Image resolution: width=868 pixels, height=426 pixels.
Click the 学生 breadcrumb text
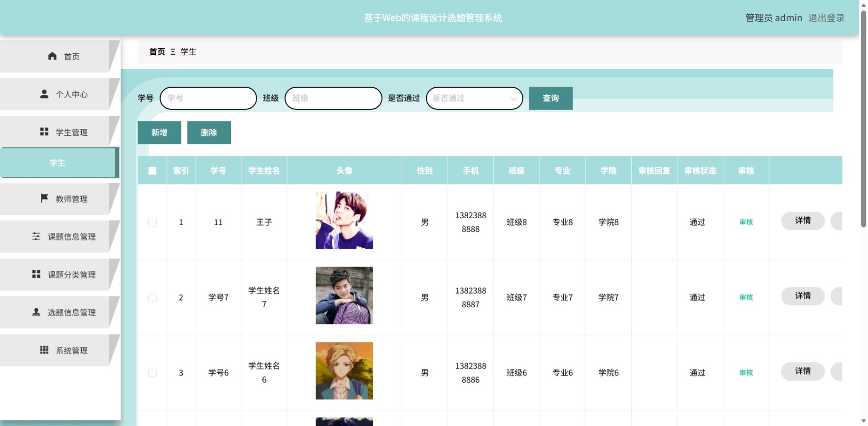tap(189, 52)
